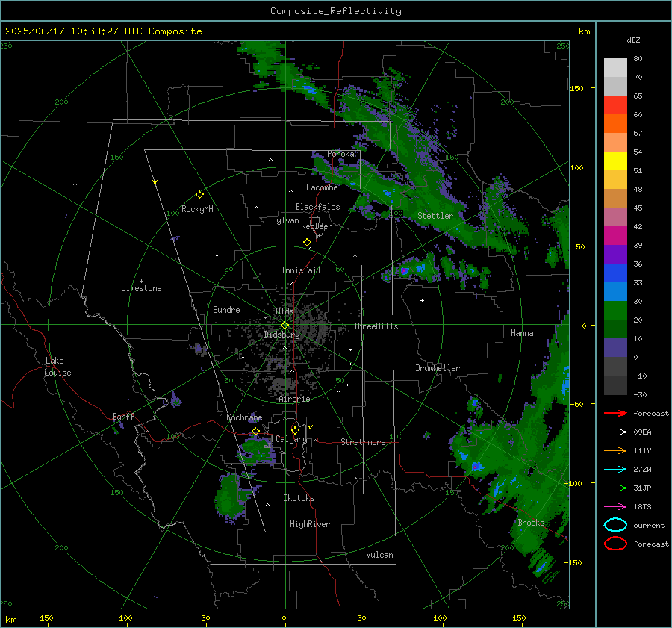The height and width of the screenshot is (628, 672).
Task: Click the RockyMH text label
Action: coord(197,209)
